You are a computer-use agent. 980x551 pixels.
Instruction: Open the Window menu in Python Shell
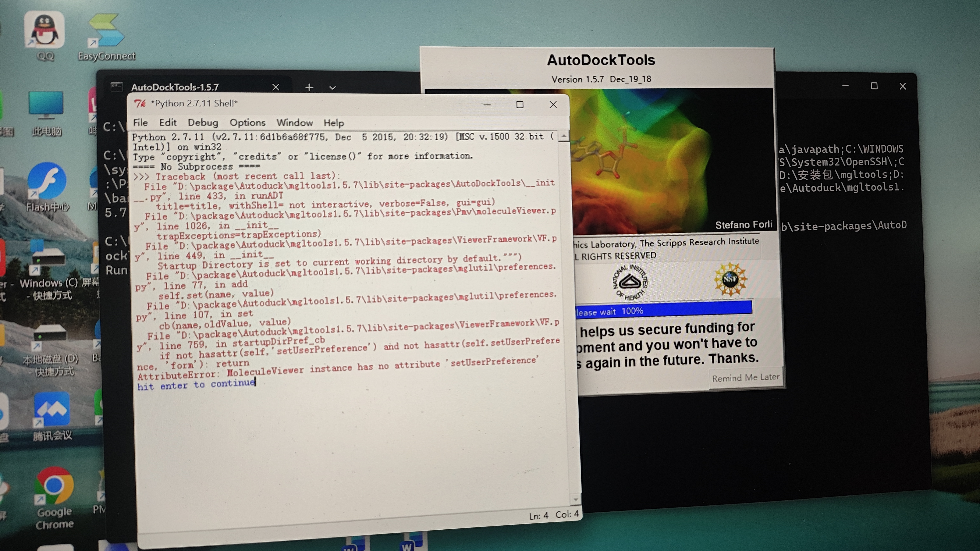click(x=294, y=122)
